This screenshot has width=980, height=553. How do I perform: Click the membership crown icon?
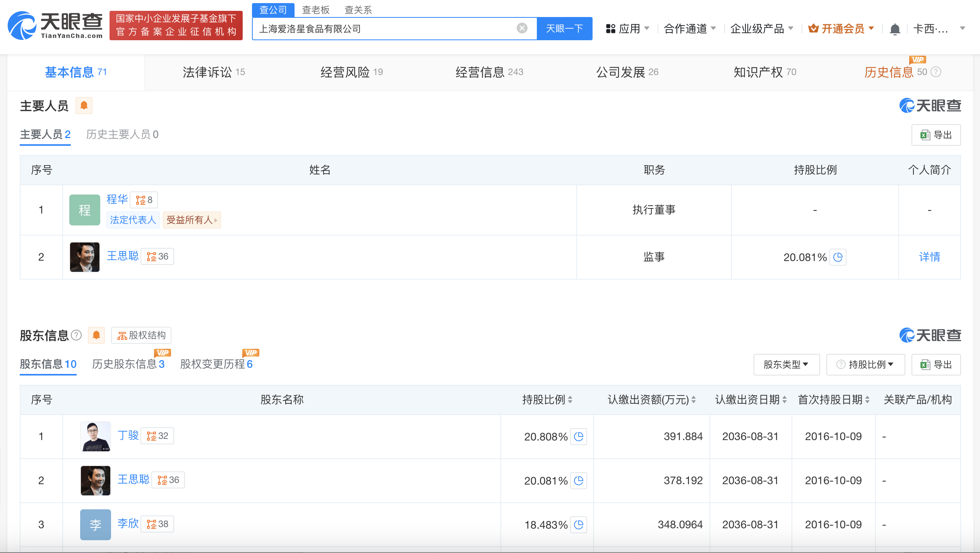tap(814, 28)
